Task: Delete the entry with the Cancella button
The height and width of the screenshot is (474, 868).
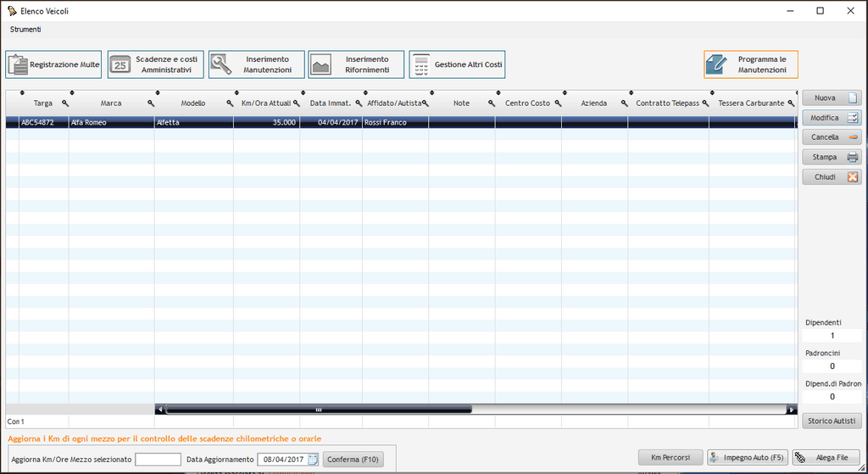Action: pyautogui.click(x=832, y=137)
